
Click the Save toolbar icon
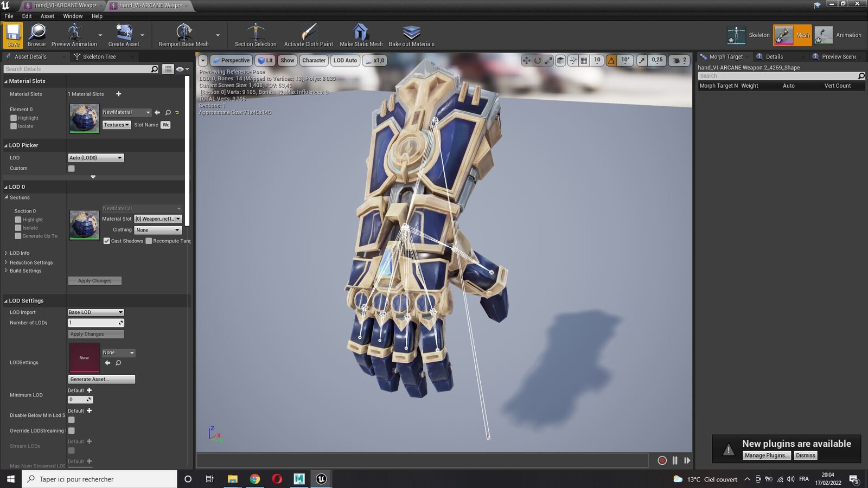[x=13, y=35]
